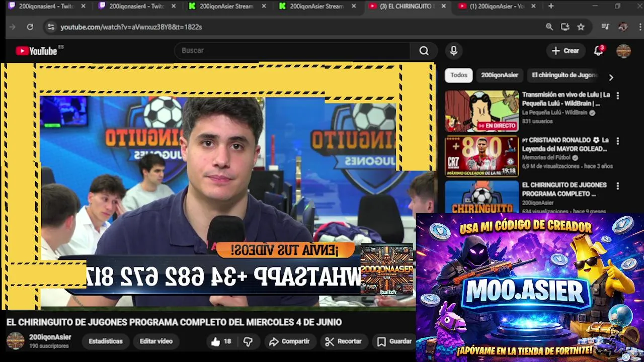This screenshot has height=362, width=644.
Task: Bookmark this page with the star icon
Action: point(581,27)
